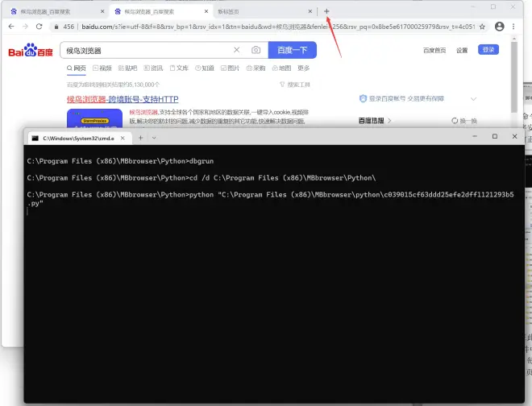Expand the Baidu account login notice chevron
This screenshot has height=406, width=532.
474,99
